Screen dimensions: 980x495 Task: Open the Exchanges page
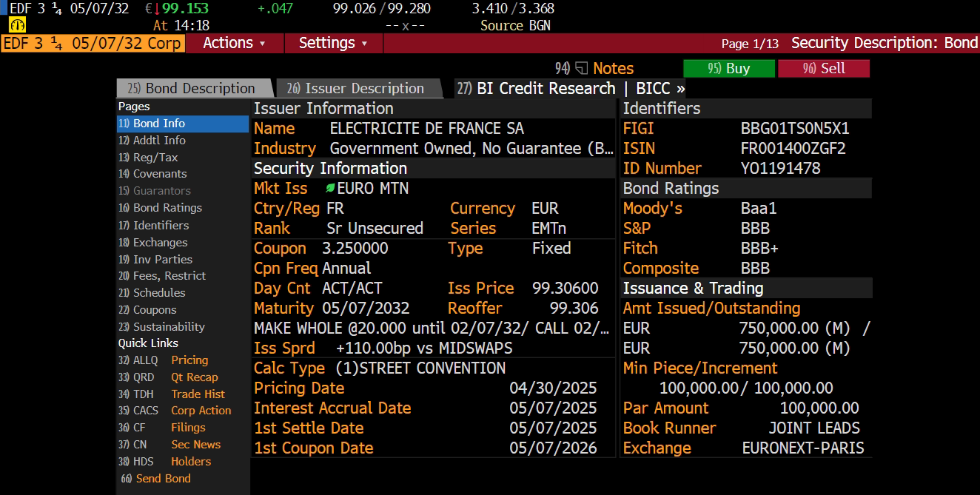pyautogui.click(x=183, y=242)
